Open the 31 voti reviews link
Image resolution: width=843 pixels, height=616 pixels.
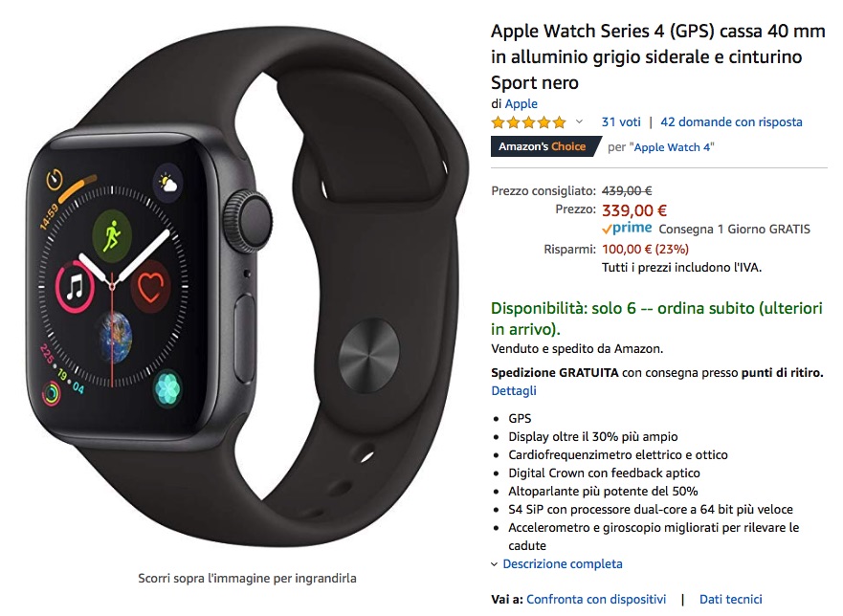pos(621,122)
